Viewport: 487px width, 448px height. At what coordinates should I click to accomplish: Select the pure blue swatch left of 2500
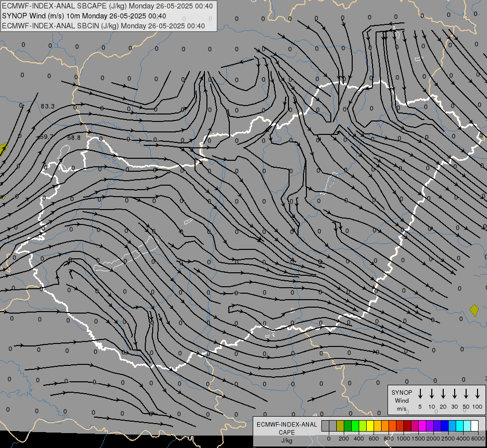coord(445,426)
